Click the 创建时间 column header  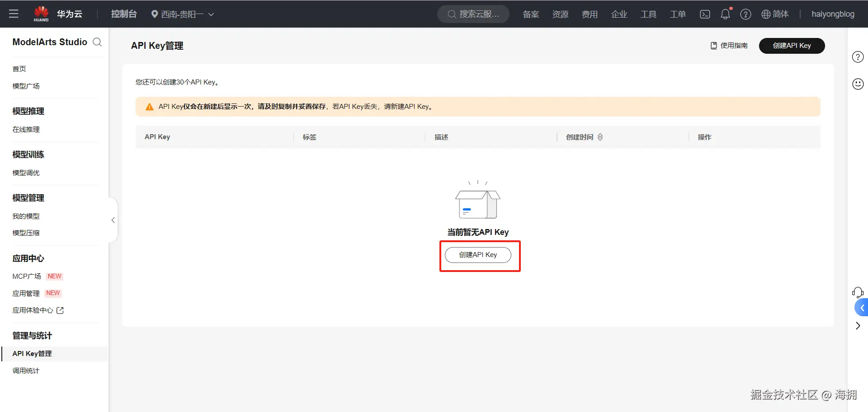click(580, 137)
